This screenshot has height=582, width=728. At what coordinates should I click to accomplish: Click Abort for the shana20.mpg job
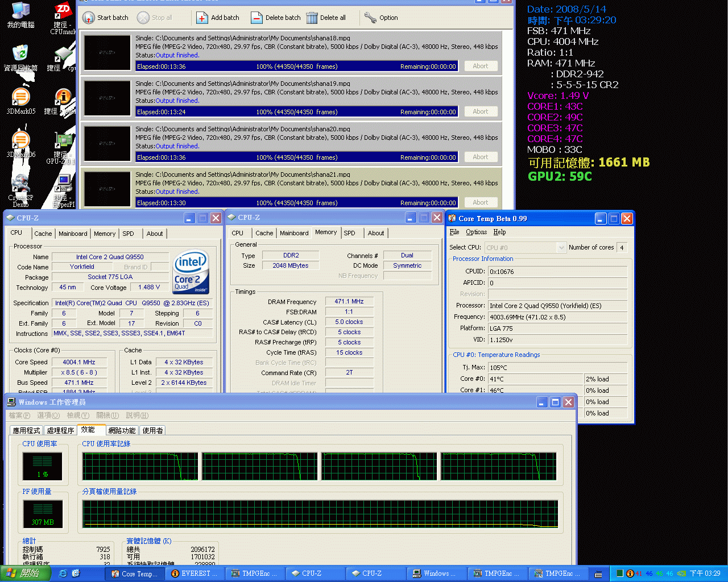(x=481, y=157)
